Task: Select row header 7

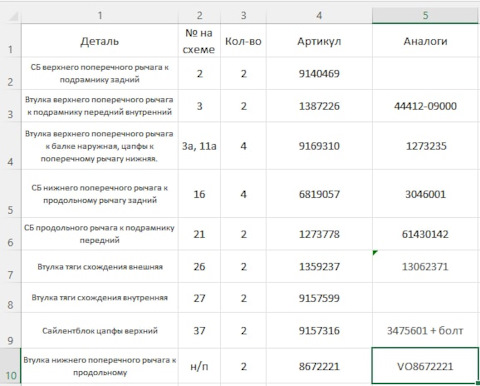Action: click(x=11, y=267)
